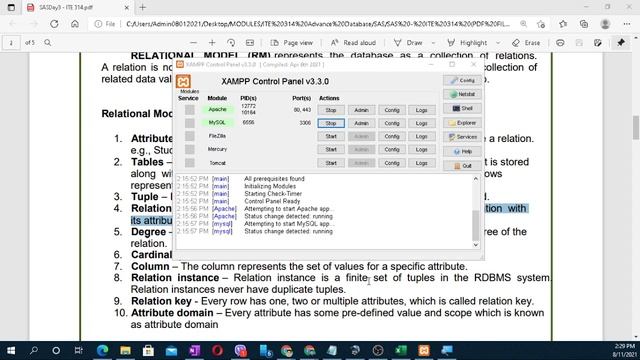The width and height of the screenshot is (640, 360).
Task: Open Windows Start menu
Action: (x=11, y=351)
